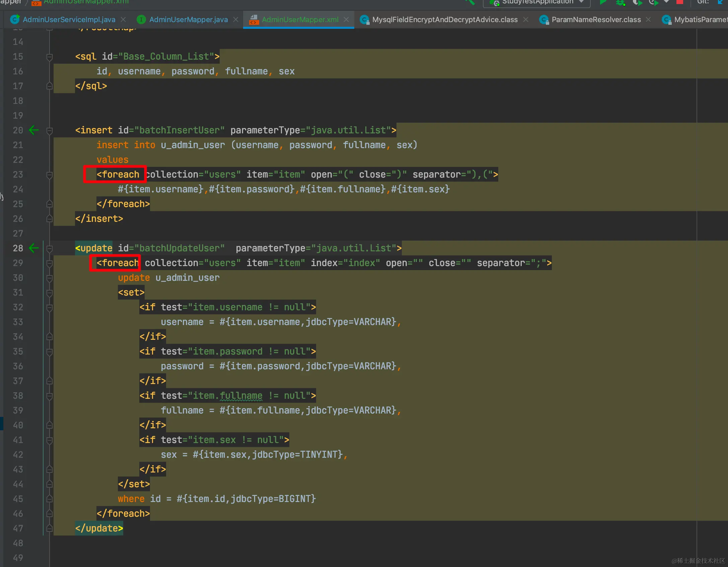Click #{item.username} on line 24
The height and width of the screenshot is (567, 728).
click(161, 189)
